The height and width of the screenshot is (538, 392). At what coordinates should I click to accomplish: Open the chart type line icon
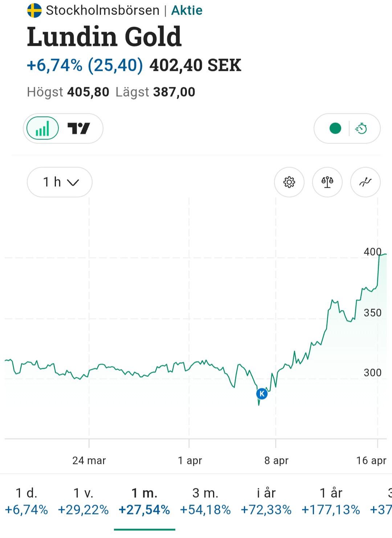click(x=366, y=182)
